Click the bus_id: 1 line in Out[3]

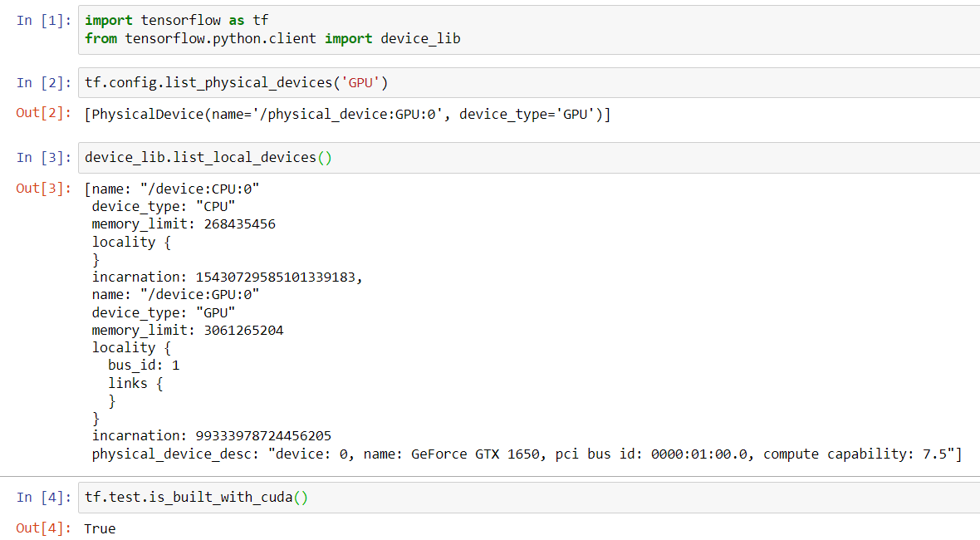coord(141,365)
